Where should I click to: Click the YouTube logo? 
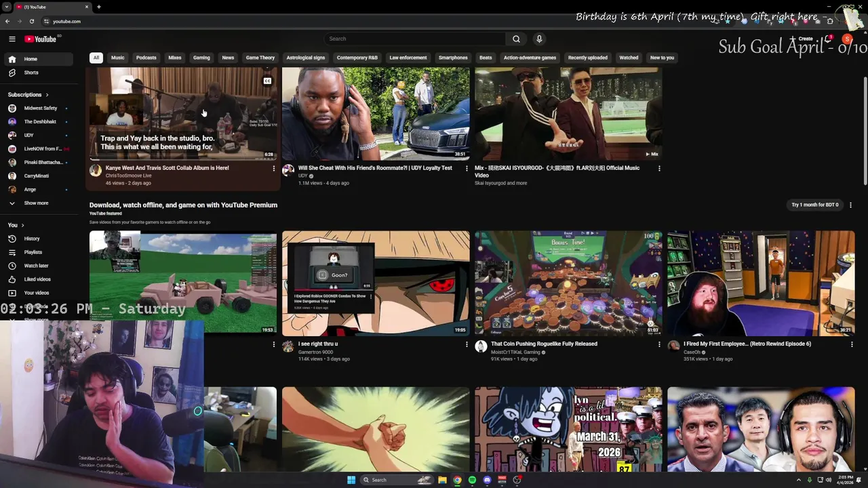tap(41, 39)
